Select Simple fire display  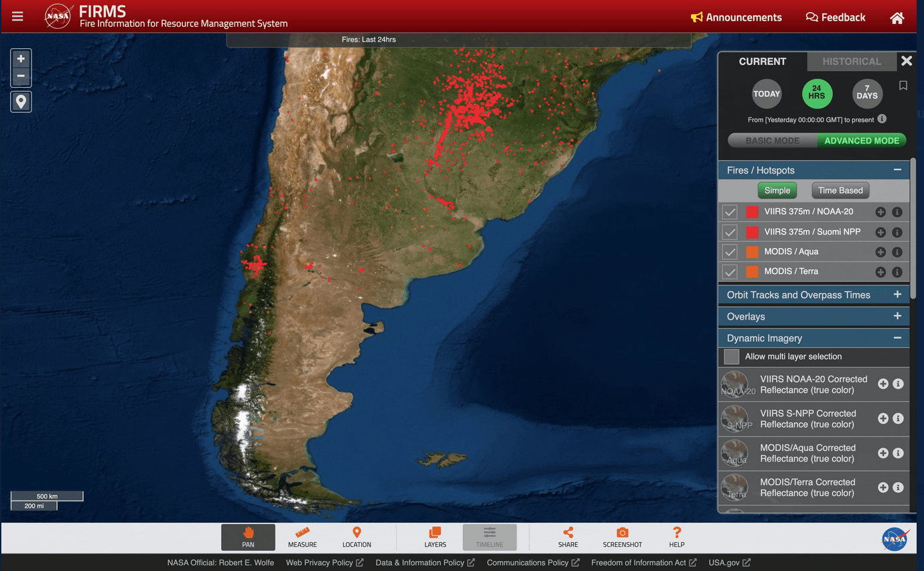coord(777,190)
